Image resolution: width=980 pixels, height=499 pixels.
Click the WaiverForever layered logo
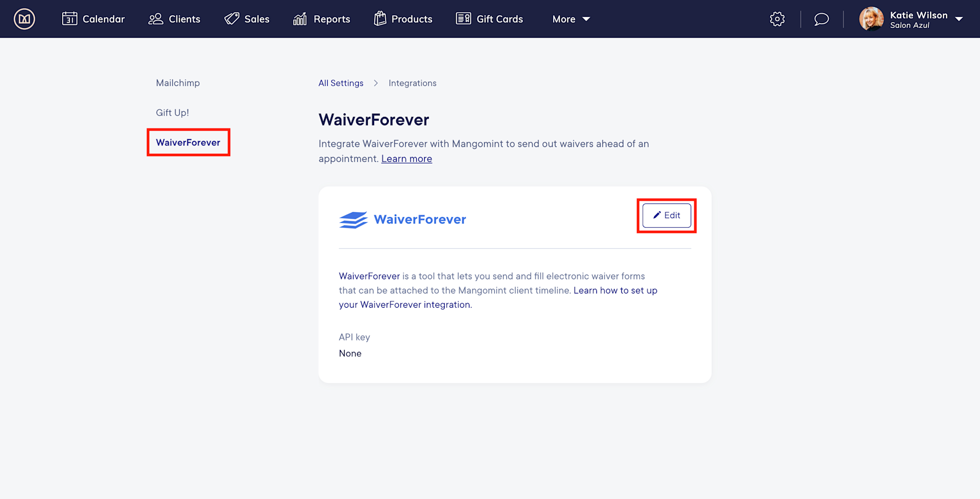(352, 219)
